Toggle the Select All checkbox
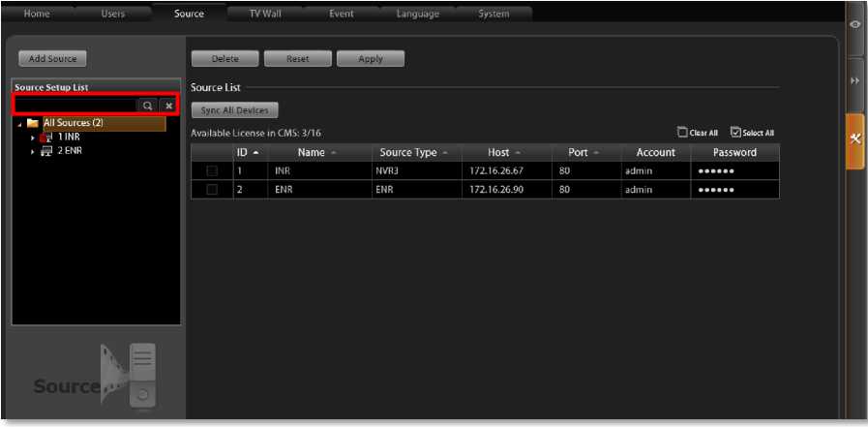This screenshot has width=868, height=427. 735,133
